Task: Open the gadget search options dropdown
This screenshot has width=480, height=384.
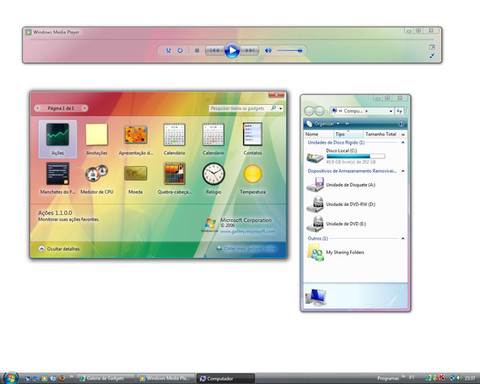Action: [281, 108]
